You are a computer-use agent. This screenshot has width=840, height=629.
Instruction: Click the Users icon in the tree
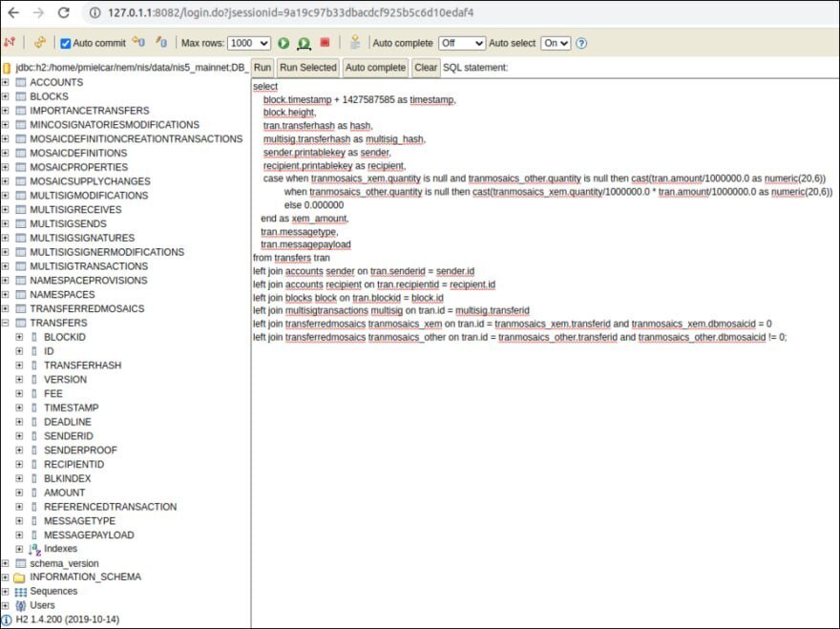coord(21,605)
